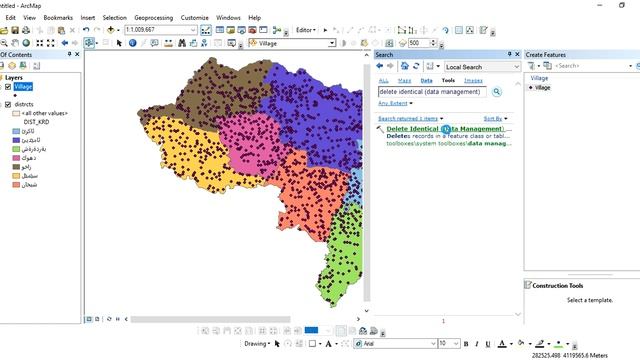Screen dimensions: 640x360
Task: Select the Identify tool
Action: 133,43
